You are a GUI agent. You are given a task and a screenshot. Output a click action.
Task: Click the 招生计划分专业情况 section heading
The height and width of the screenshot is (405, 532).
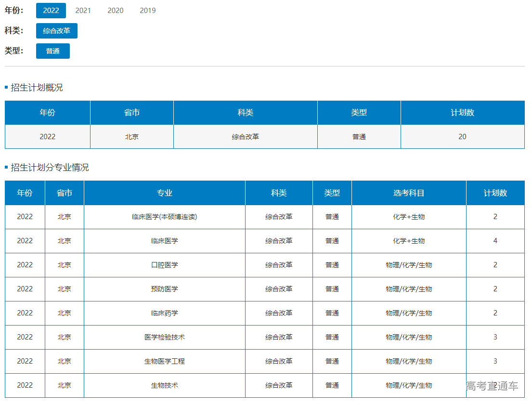click(50, 168)
